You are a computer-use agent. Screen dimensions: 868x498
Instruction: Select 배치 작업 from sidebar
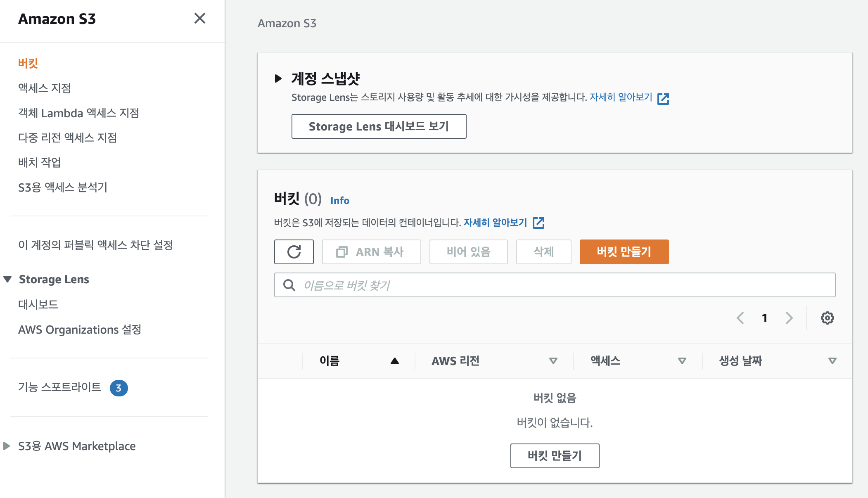coord(40,162)
